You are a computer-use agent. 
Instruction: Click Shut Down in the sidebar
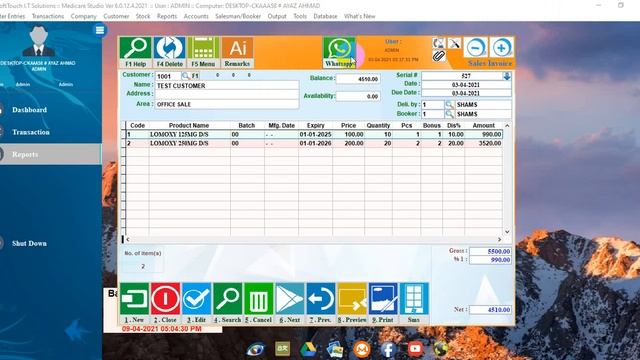[29, 243]
